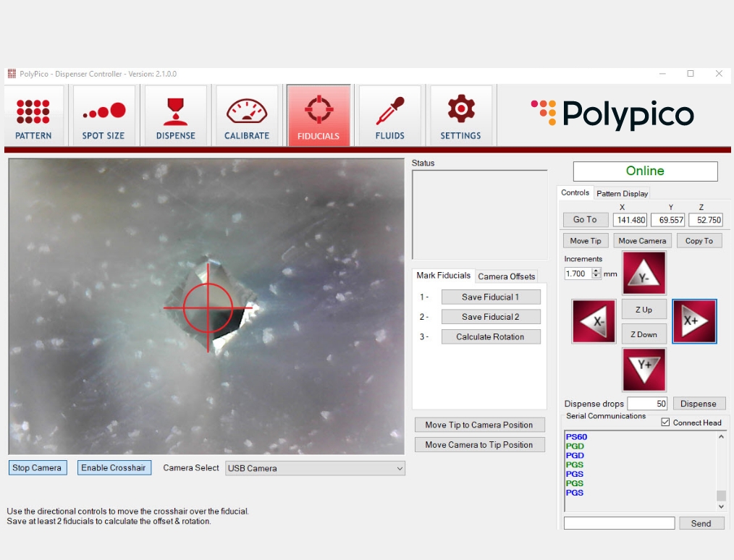Click the serial log scrollbar down arrow

coord(721,506)
